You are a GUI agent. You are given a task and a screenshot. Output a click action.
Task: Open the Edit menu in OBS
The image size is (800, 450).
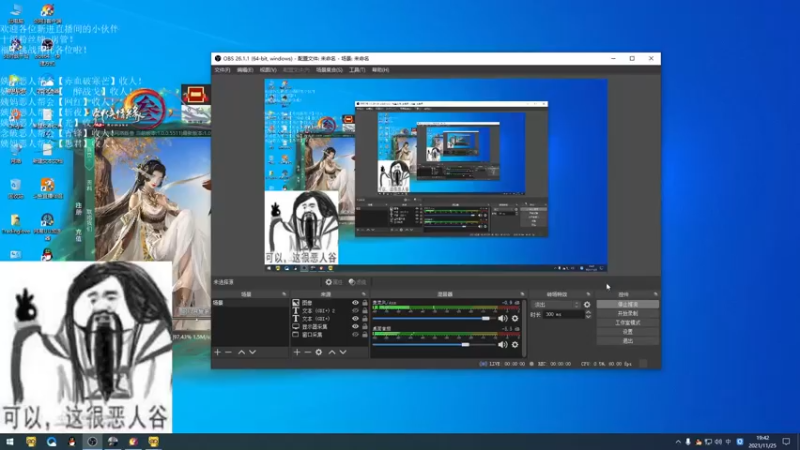click(x=245, y=70)
